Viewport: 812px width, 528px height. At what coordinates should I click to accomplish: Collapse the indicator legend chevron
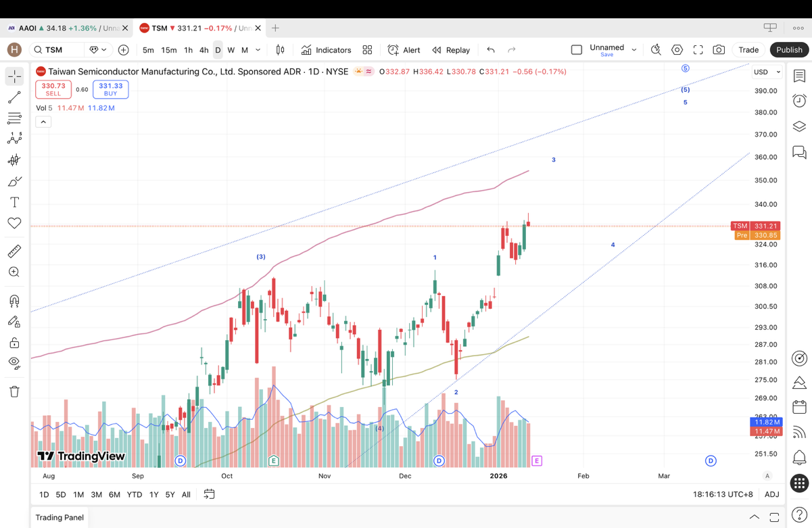coord(43,122)
